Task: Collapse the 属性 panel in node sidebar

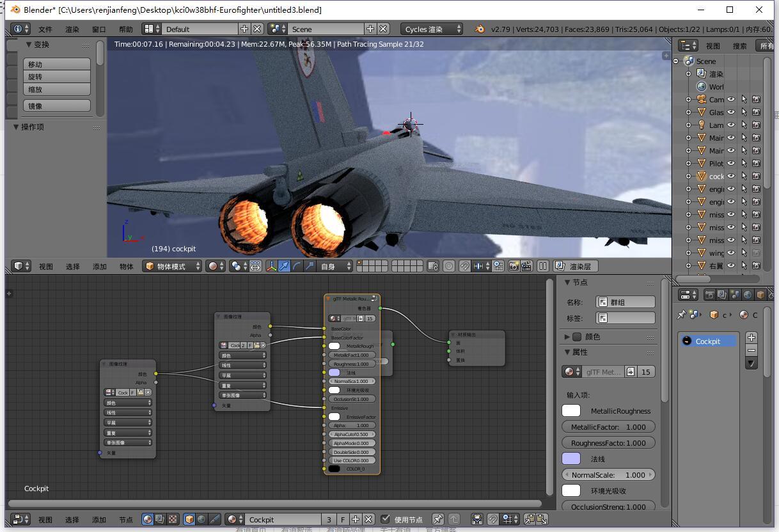Action: tap(567, 352)
